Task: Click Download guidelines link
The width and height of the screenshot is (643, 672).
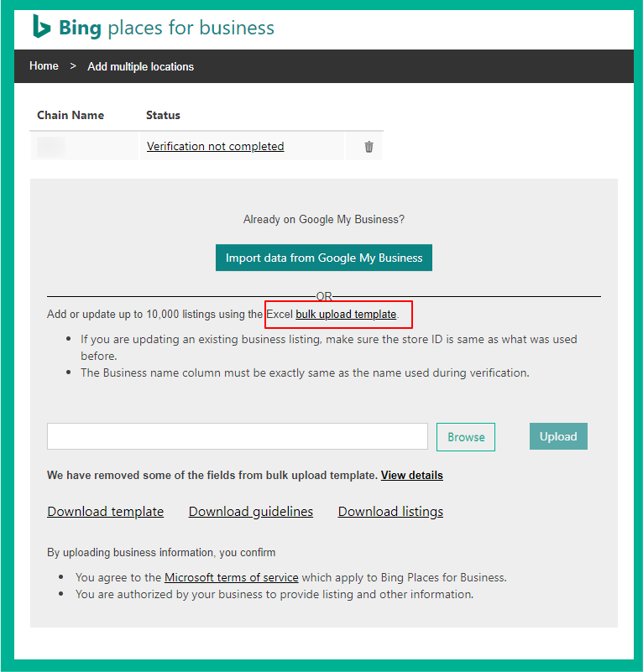Action: 251,511
